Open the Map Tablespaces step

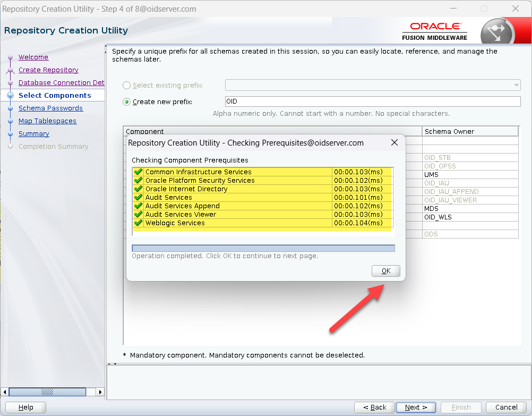pyautogui.click(x=47, y=121)
